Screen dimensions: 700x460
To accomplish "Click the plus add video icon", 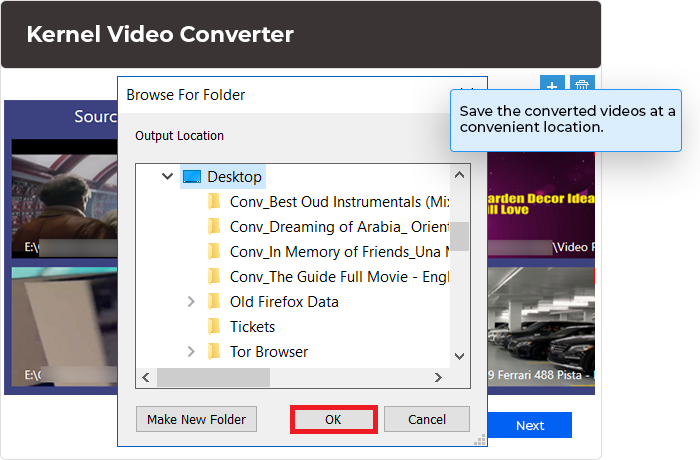I will [x=552, y=83].
